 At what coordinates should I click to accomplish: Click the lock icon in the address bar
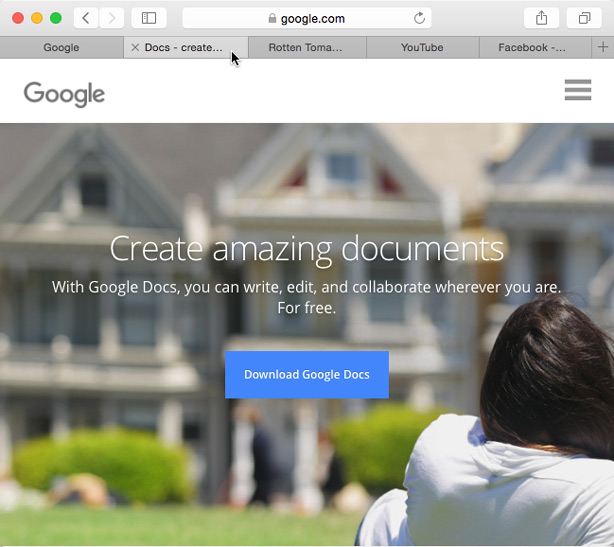[271, 18]
